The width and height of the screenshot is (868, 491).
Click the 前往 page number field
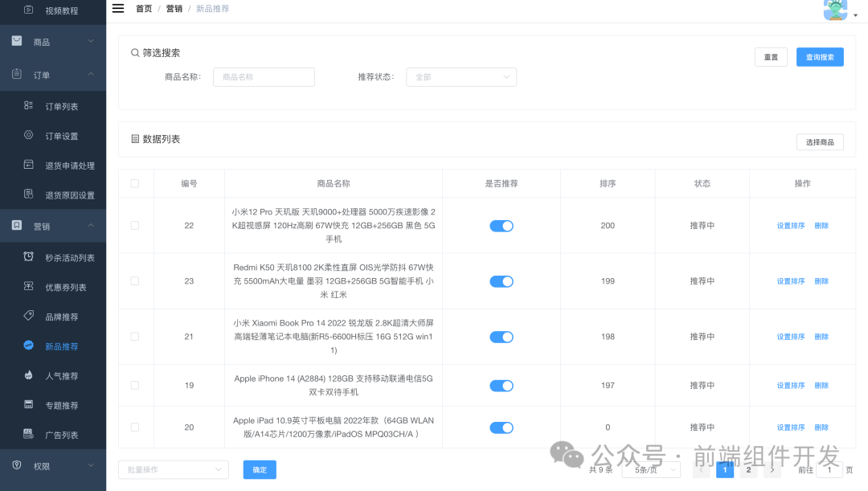[x=829, y=470]
